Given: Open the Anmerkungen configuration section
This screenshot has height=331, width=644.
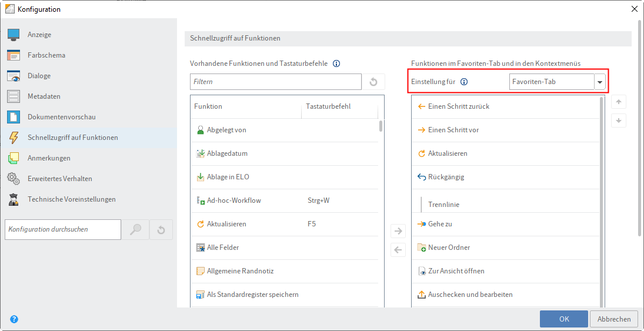Looking at the screenshot, I should coord(89,158).
